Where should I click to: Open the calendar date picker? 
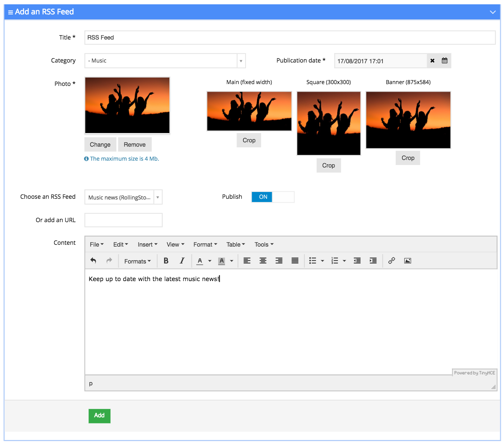pyautogui.click(x=445, y=61)
